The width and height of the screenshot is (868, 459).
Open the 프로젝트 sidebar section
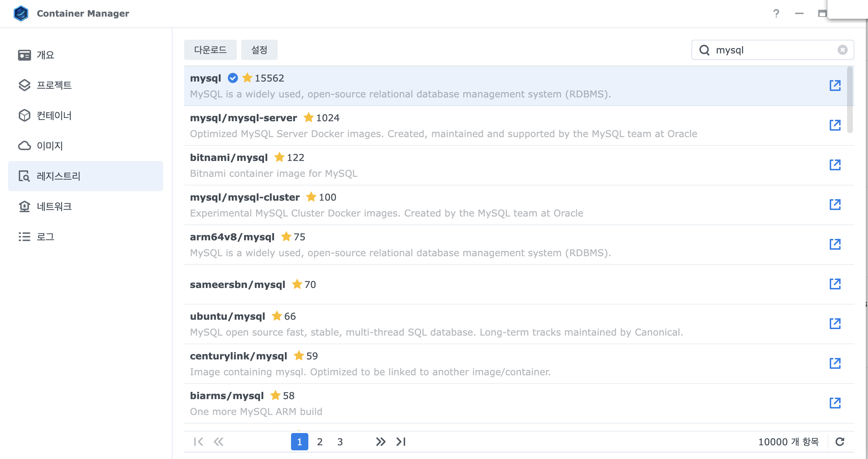coord(54,85)
